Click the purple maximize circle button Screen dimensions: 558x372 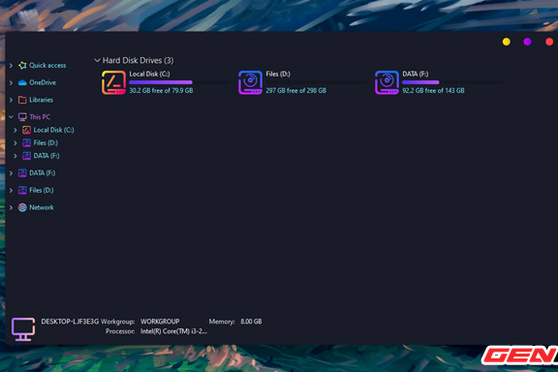pyautogui.click(x=527, y=42)
